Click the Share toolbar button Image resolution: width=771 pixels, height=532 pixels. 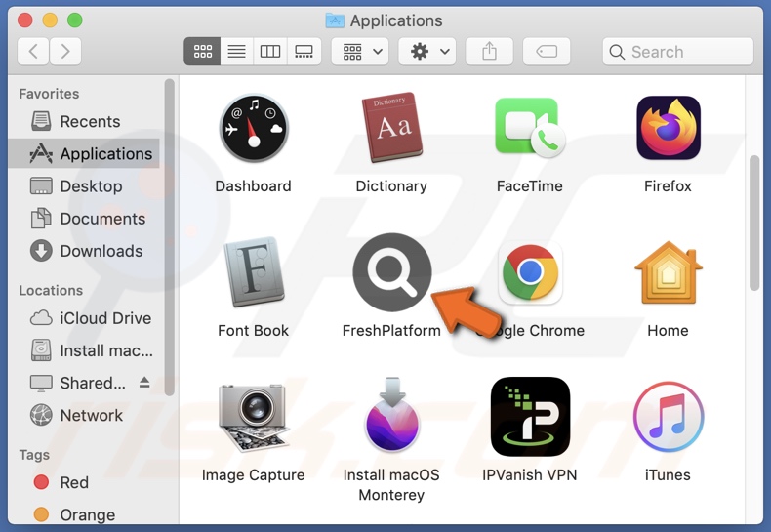point(489,51)
